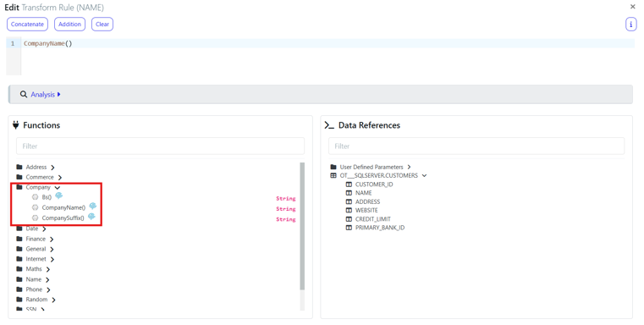Click the column icon beside CUSTOMER_ID
The image size is (644, 325).
click(349, 185)
